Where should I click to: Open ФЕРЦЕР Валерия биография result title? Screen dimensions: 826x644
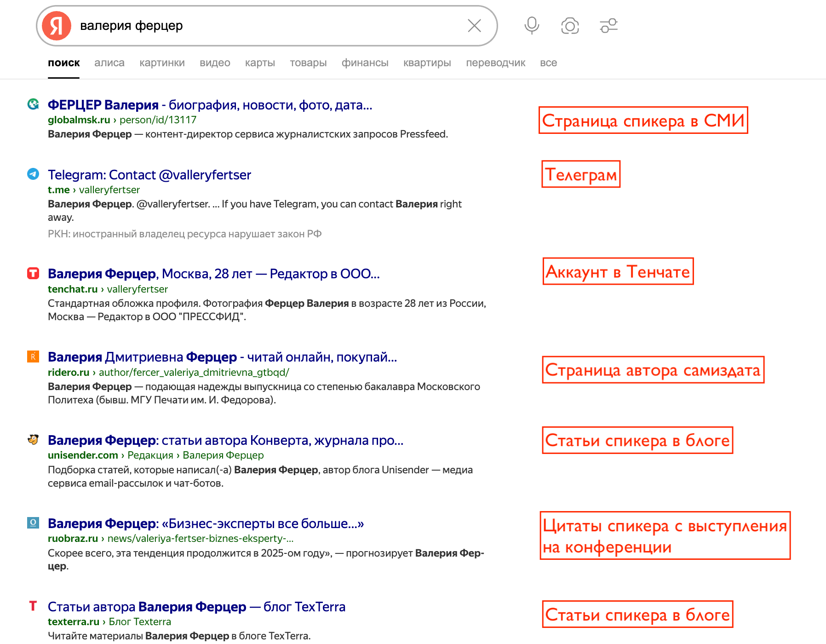pos(210,105)
